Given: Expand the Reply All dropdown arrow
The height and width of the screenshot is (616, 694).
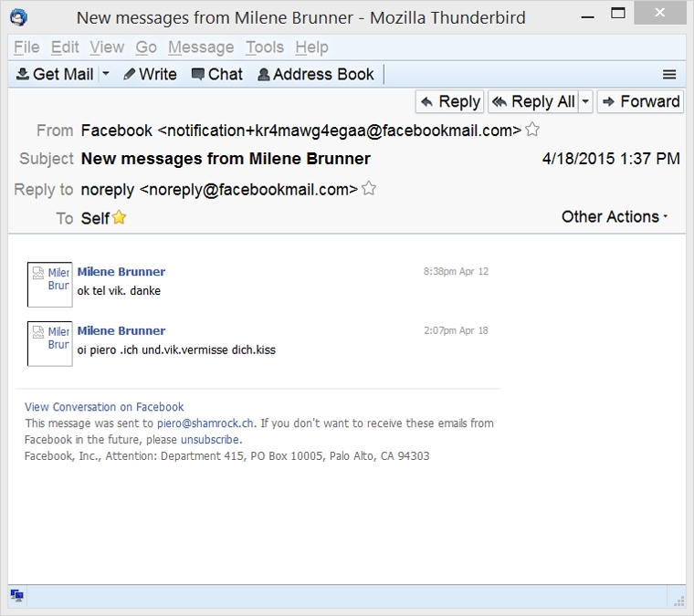Looking at the screenshot, I should pyautogui.click(x=585, y=101).
